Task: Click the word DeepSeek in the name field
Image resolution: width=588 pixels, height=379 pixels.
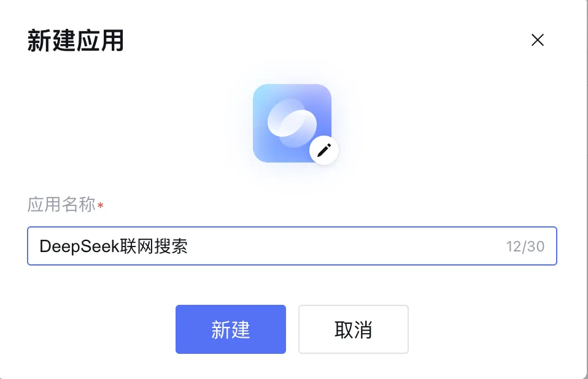Action: [79, 247]
